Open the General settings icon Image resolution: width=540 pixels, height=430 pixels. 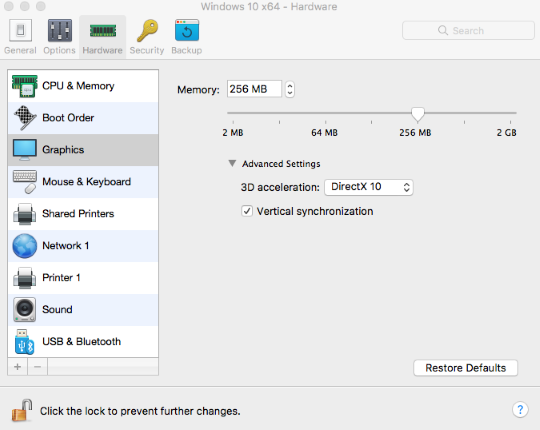[x=20, y=31]
